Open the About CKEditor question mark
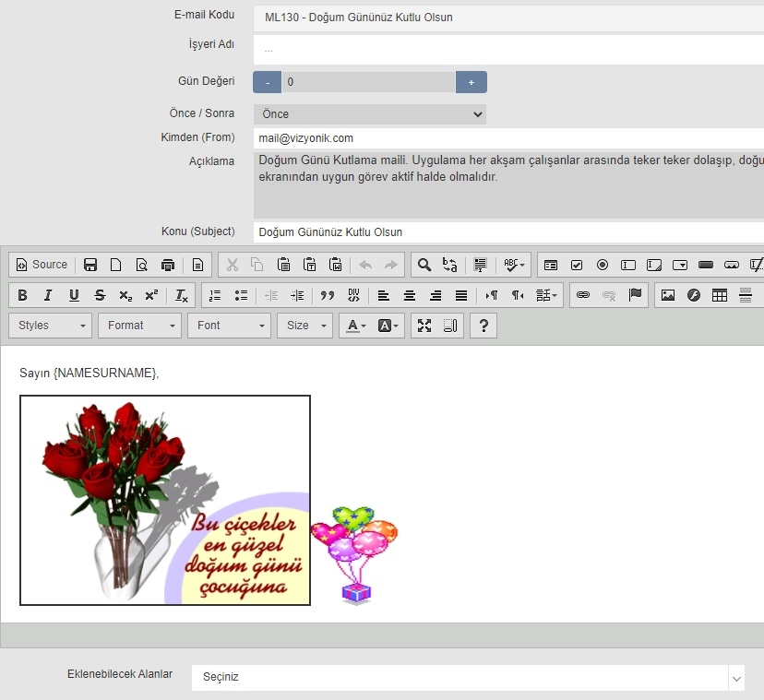764x700 pixels. click(x=483, y=326)
